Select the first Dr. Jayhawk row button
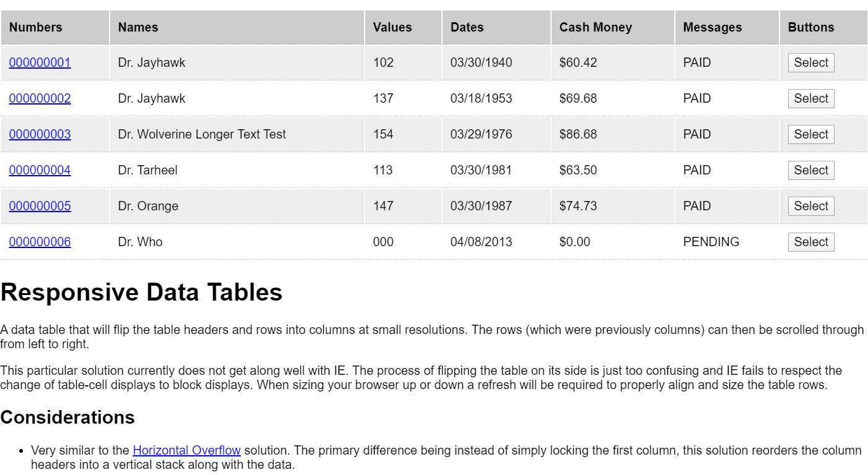Screen dimensions: 868x475 (x=811, y=62)
